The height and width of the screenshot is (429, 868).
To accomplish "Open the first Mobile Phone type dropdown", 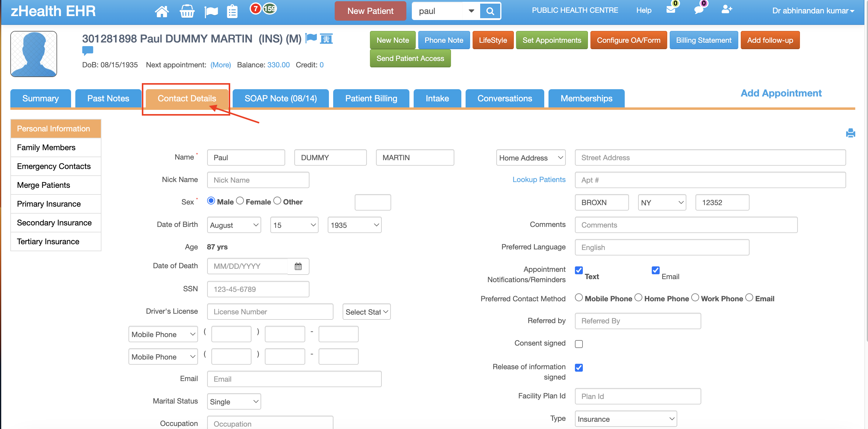I will click(163, 334).
